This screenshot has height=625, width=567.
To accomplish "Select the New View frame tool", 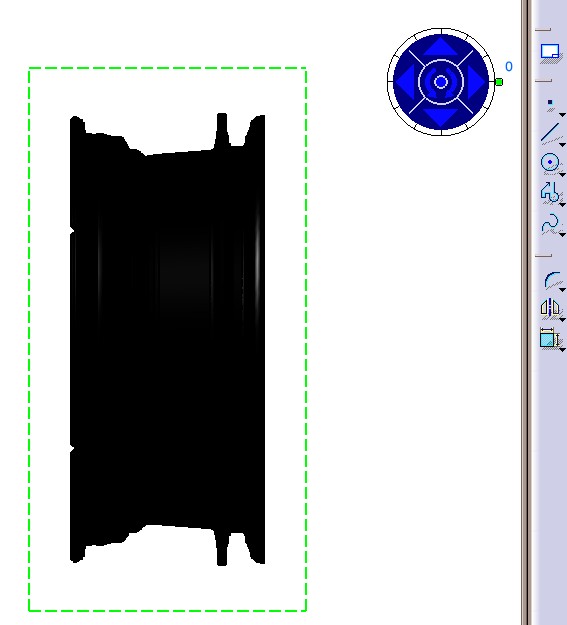I will [x=550, y=53].
